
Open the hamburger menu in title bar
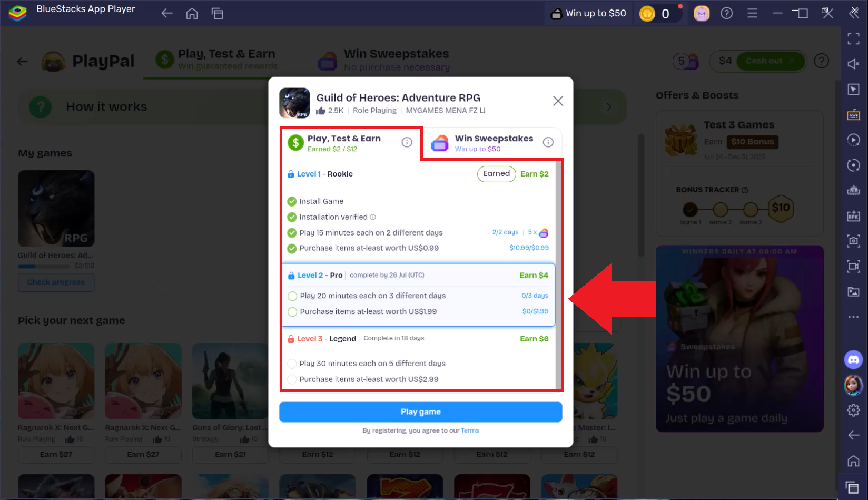752,14
